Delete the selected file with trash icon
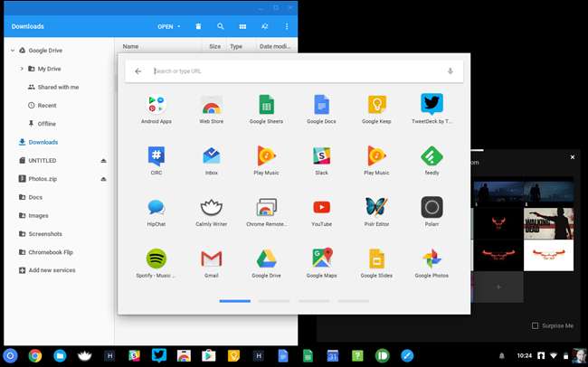 pyautogui.click(x=198, y=26)
